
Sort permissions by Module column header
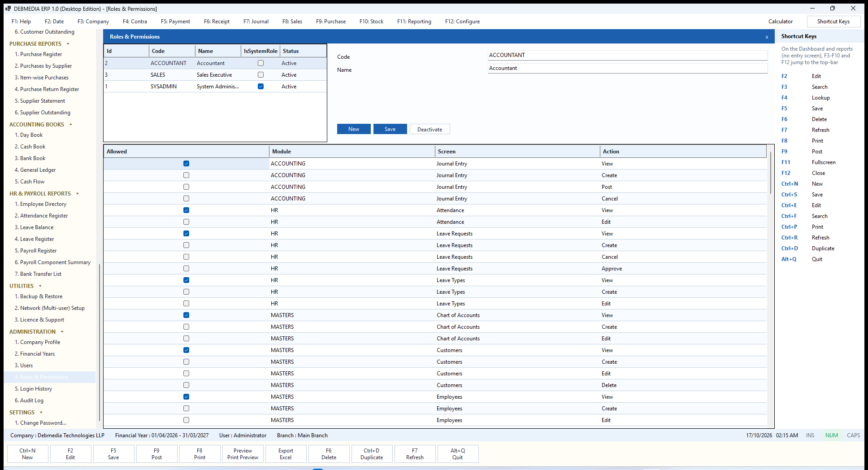coord(352,152)
